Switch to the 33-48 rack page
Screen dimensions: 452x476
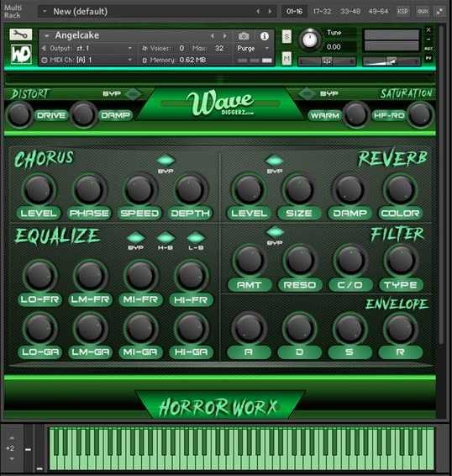pos(350,12)
